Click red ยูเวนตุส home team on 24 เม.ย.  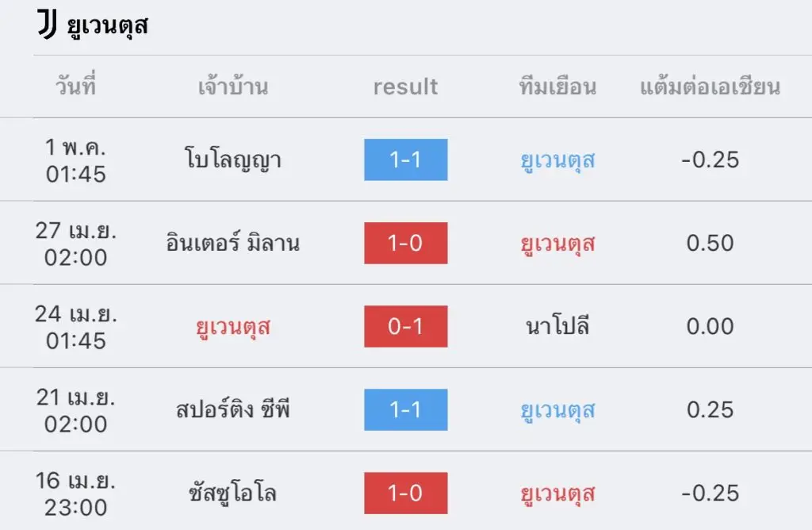233,327
